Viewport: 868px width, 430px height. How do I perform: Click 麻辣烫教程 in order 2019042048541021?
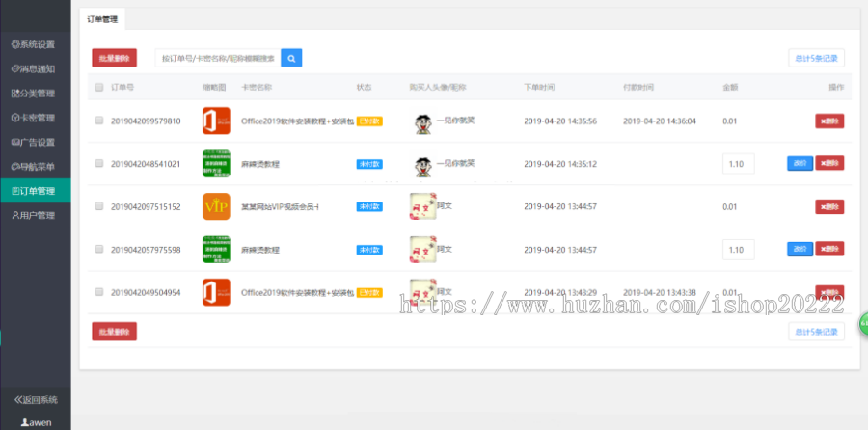260,164
